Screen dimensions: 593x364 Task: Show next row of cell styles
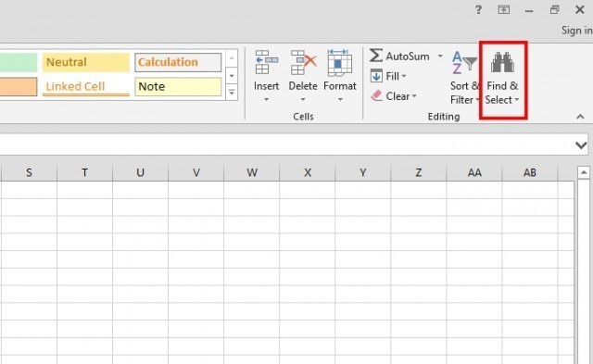pyautogui.click(x=232, y=76)
